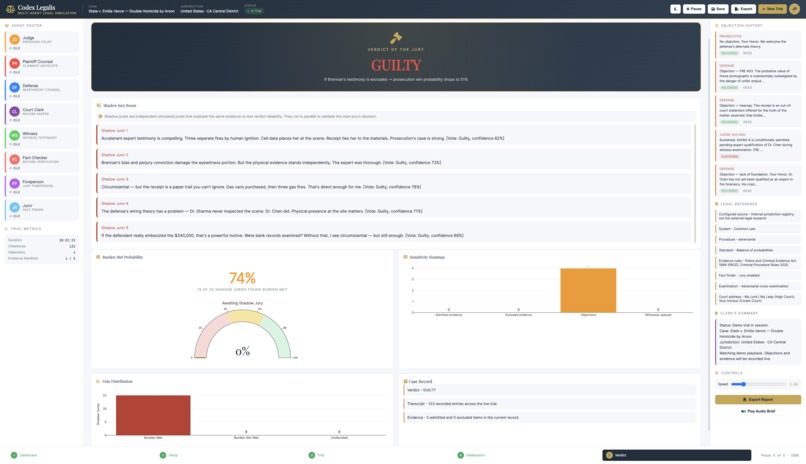The width and height of the screenshot is (806, 464).
Task: Click the GUILTY verdict heading
Action: click(x=396, y=65)
